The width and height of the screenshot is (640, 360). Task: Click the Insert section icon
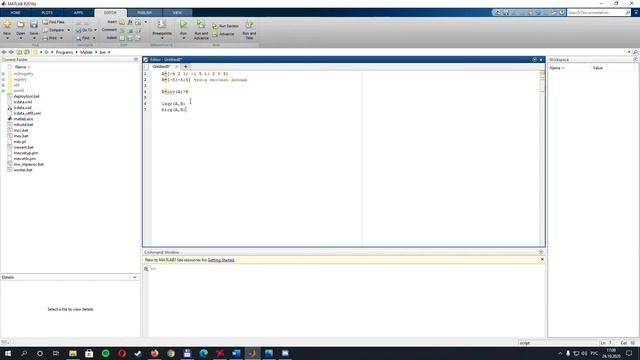[x=122, y=22]
